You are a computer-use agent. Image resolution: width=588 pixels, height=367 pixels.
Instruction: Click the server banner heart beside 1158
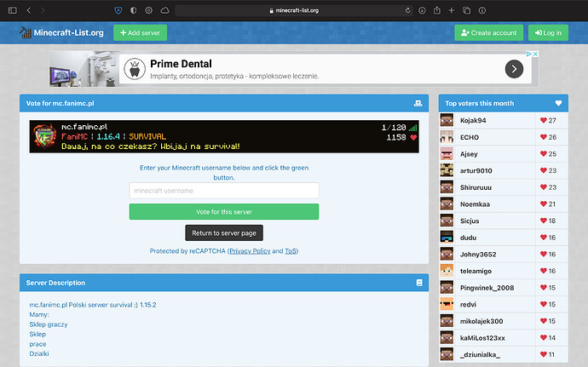click(413, 138)
